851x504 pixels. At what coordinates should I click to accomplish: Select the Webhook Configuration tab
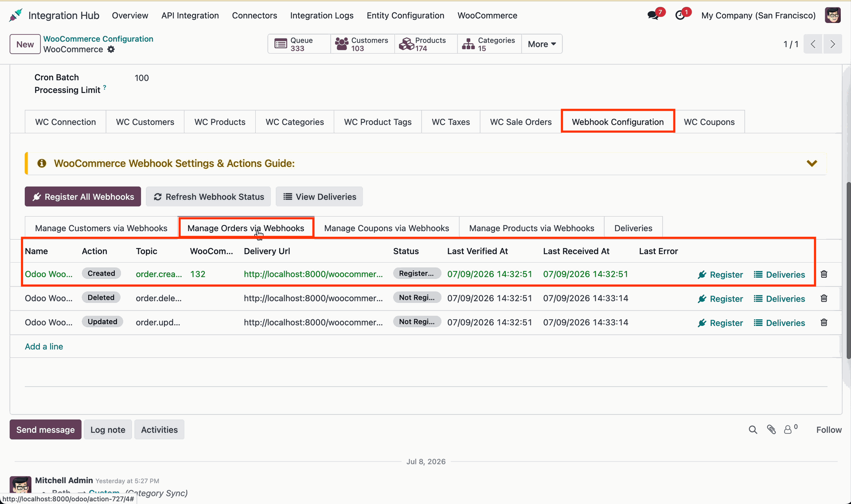(x=618, y=122)
